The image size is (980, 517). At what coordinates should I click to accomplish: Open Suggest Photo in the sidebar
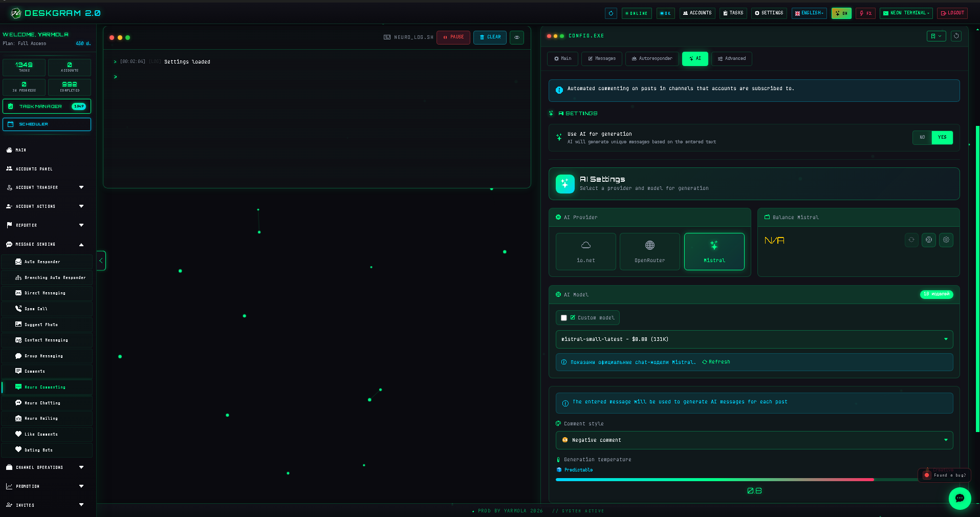pos(47,325)
